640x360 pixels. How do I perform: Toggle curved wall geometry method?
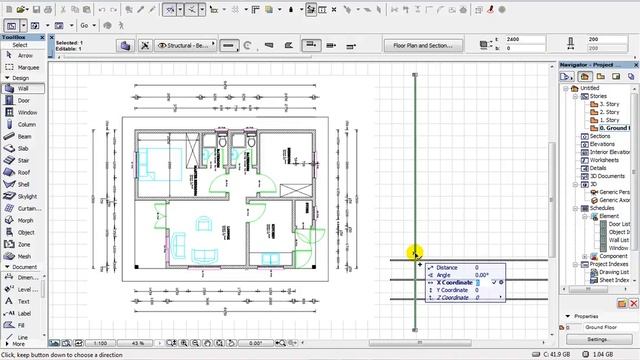point(247,46)
